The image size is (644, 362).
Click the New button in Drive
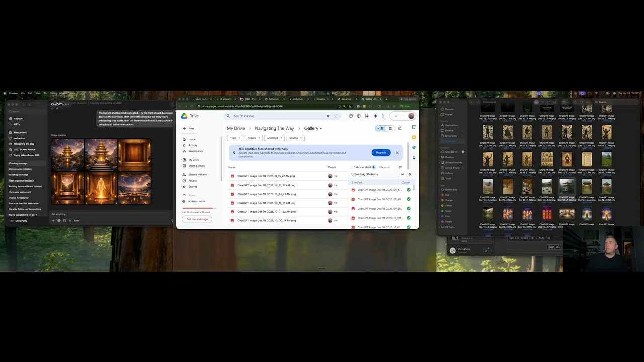[x=189, y=128]
